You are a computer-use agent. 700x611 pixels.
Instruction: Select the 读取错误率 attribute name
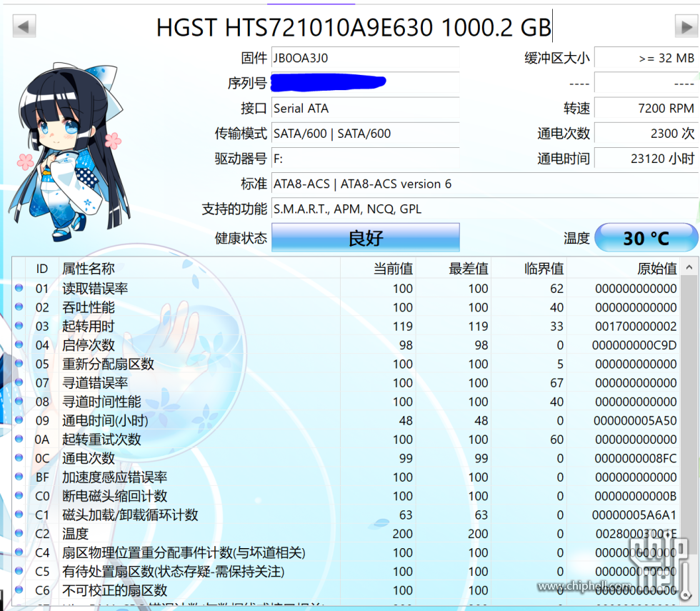95,289
